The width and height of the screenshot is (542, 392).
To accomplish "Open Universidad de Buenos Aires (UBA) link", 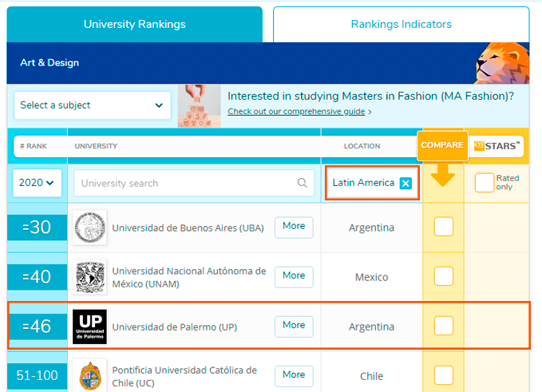I will [x=188, y=228].
